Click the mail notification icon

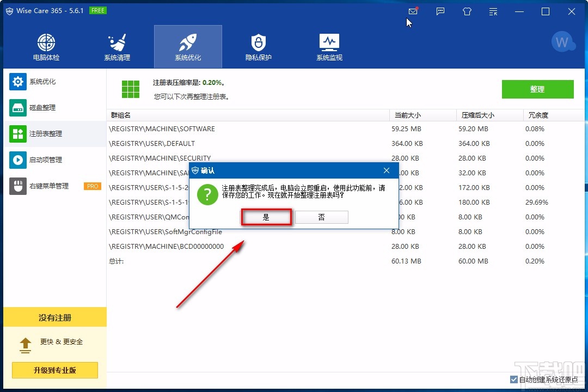tap(413, 11)
